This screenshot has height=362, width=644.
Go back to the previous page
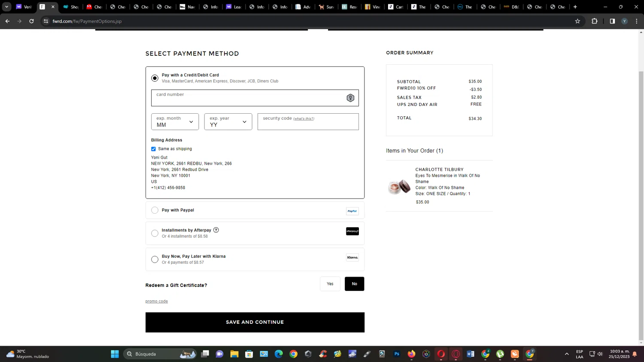click(7, 21)
